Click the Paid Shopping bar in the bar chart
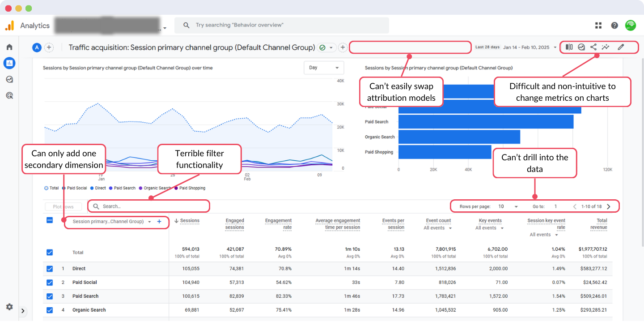This screenshot has width=644, height=326. tap(445, 152)
